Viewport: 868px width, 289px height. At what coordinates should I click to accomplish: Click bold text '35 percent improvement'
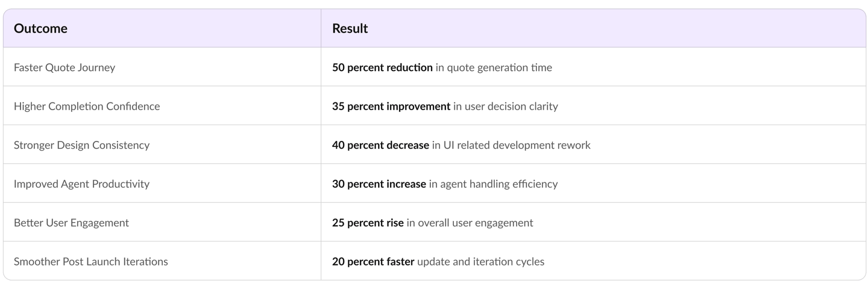391,107
